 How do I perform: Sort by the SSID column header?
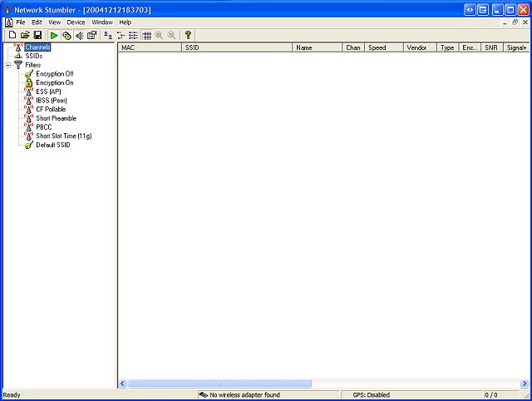pyautogui.click(x=237, y=47)
